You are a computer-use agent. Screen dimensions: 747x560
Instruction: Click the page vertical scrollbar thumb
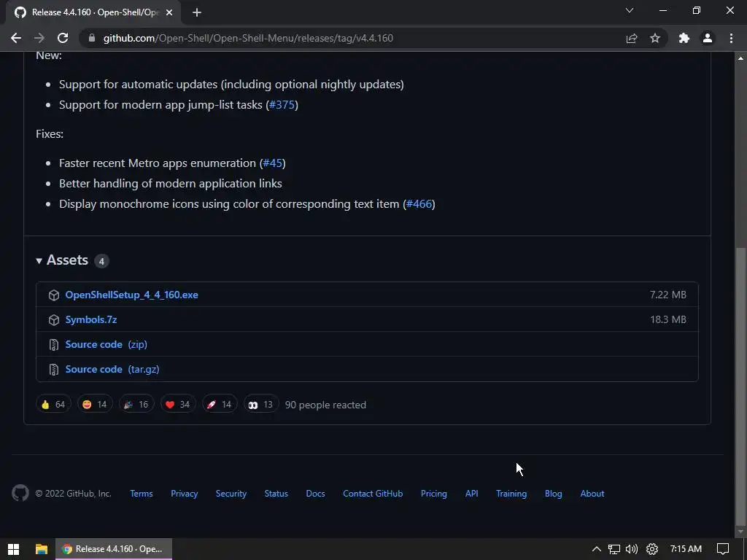pyautogui.click(x=740, y=385)
